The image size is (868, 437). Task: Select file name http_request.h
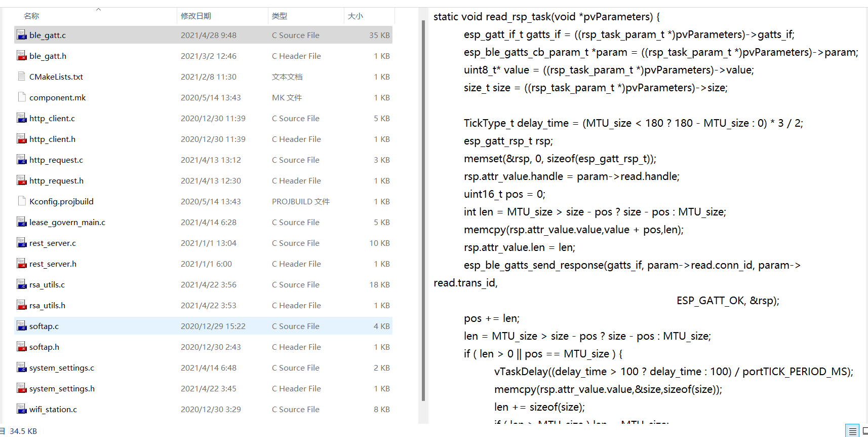tap(56, 180)
